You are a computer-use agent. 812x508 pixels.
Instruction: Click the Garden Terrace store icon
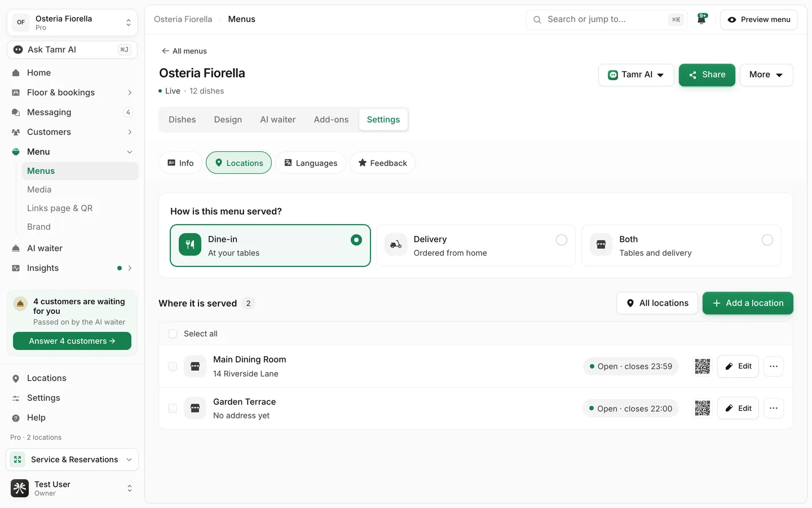(x=195, y=408)
